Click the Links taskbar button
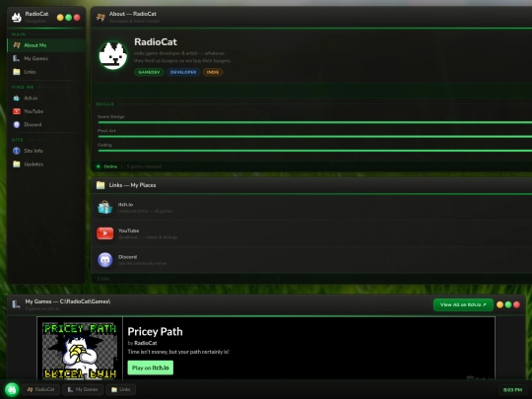The image size is (532, 399). (x=121, y=389)
